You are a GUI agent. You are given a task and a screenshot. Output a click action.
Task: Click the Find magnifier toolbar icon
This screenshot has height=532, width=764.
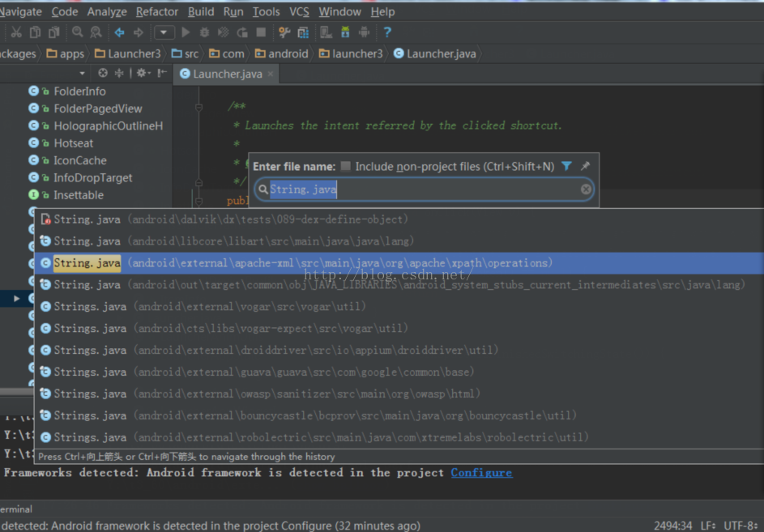(77, 32)
